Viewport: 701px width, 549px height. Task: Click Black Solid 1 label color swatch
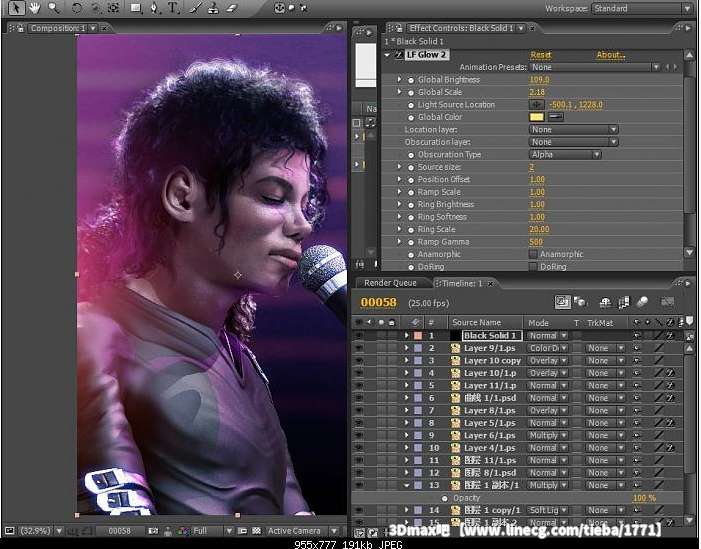click(x=418, y=335)
